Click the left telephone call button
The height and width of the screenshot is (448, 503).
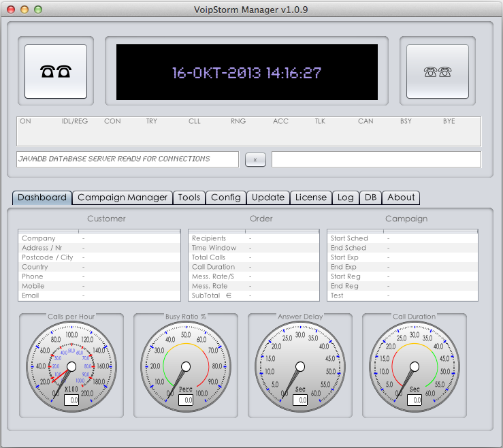click(56, 71)
